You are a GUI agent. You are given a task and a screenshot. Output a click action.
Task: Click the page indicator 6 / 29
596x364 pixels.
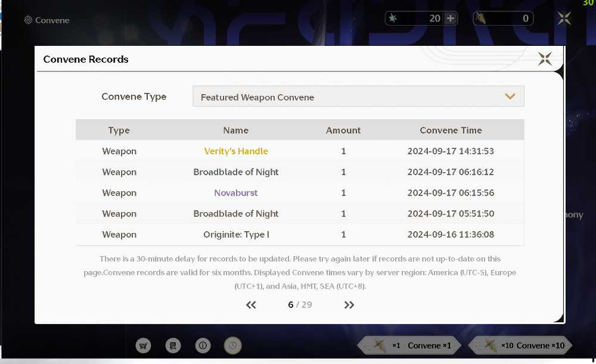[x=300, y=305]
